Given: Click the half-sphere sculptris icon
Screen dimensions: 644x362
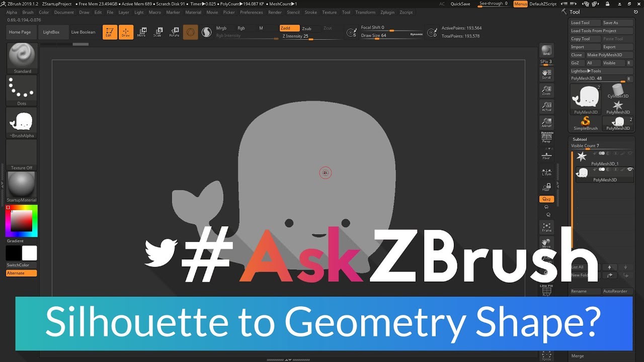Looking at the screenshot, I should tap(206, 32).
